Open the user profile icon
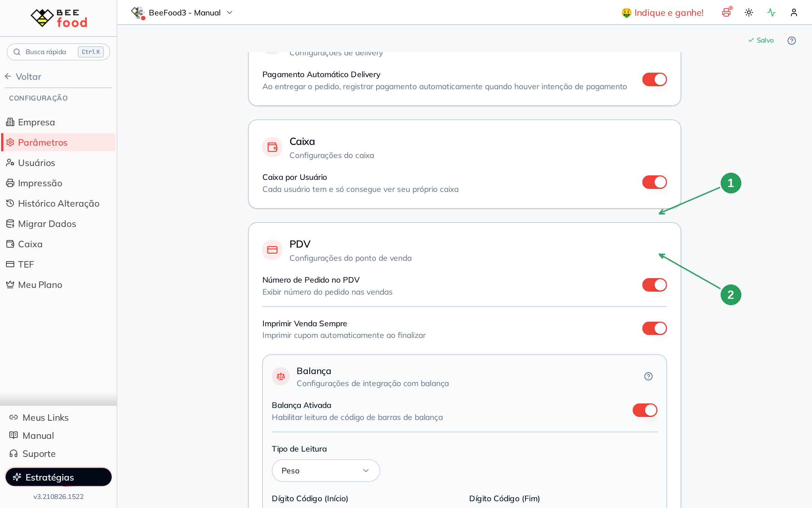This screenshot has height=508, width=812. [794, 12]
